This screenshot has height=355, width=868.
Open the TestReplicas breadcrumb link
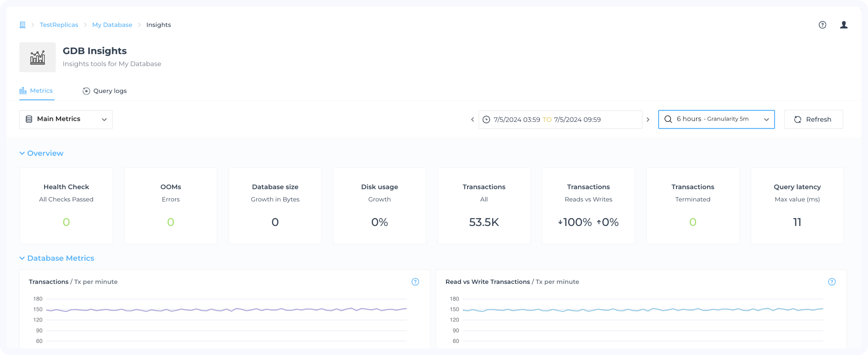coord(59,25)
